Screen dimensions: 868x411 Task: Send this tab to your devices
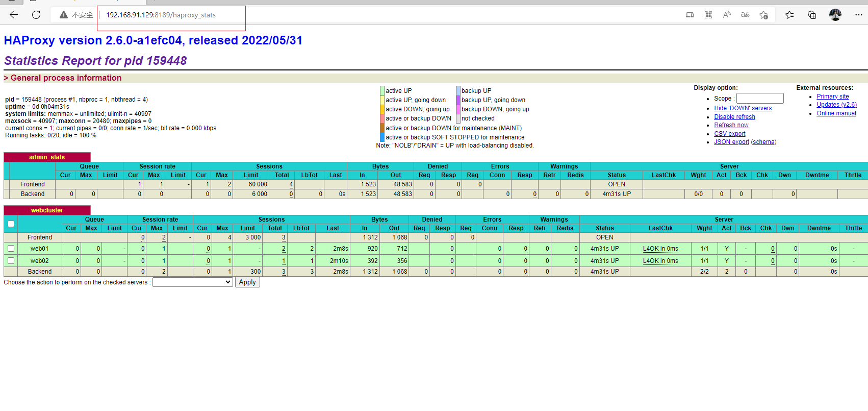(690, 15)
